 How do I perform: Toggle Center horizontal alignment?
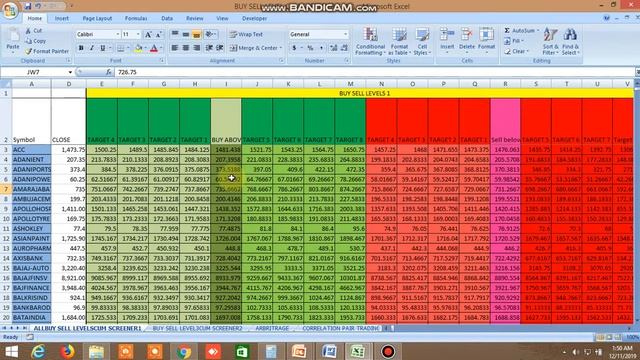(x=186, y=48)
